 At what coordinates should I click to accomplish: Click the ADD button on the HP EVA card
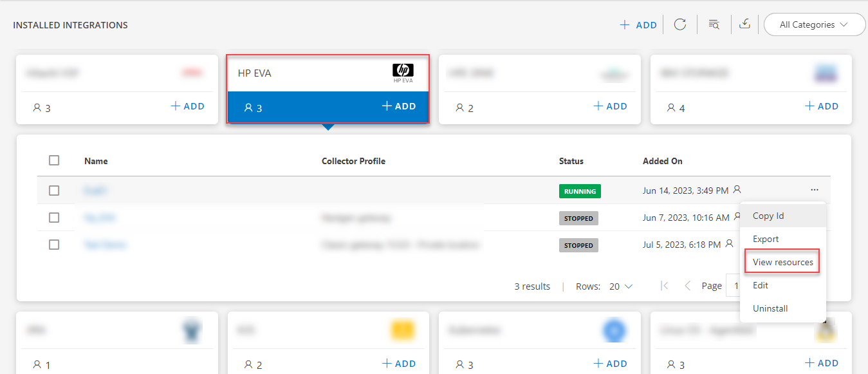(x=399, y=106)
